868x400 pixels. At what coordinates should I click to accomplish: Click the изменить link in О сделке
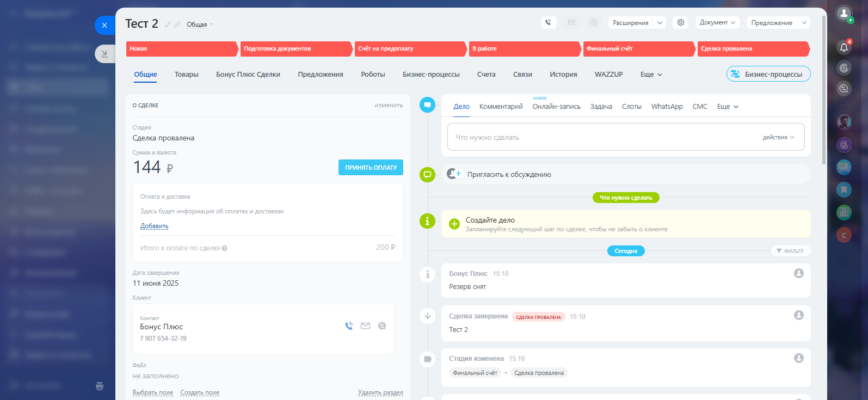pos(389,105)
